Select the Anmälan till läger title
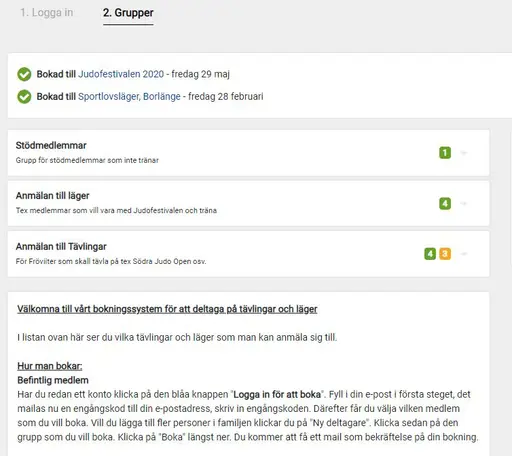Screen dimensions: 512x456 [x=52, y=196]
